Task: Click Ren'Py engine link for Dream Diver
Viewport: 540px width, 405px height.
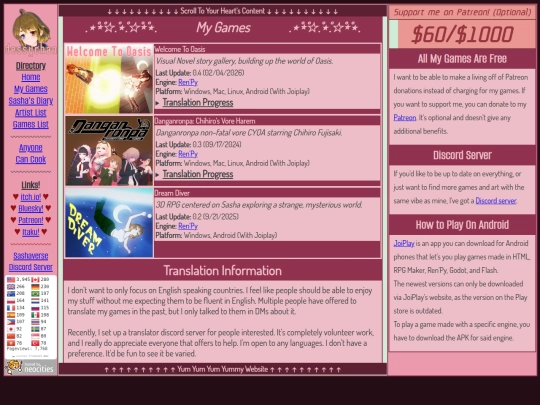Action: [x=188, y=226]
